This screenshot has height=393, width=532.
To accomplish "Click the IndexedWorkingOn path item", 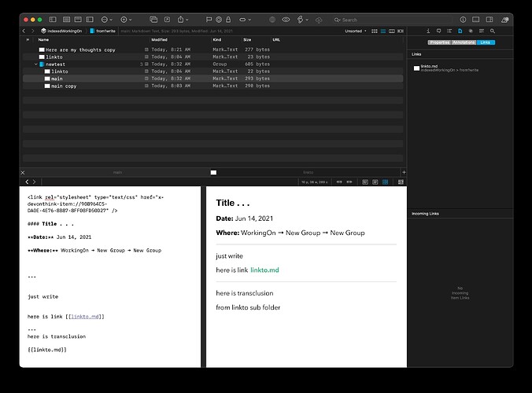I will click(x=61, y=31).
